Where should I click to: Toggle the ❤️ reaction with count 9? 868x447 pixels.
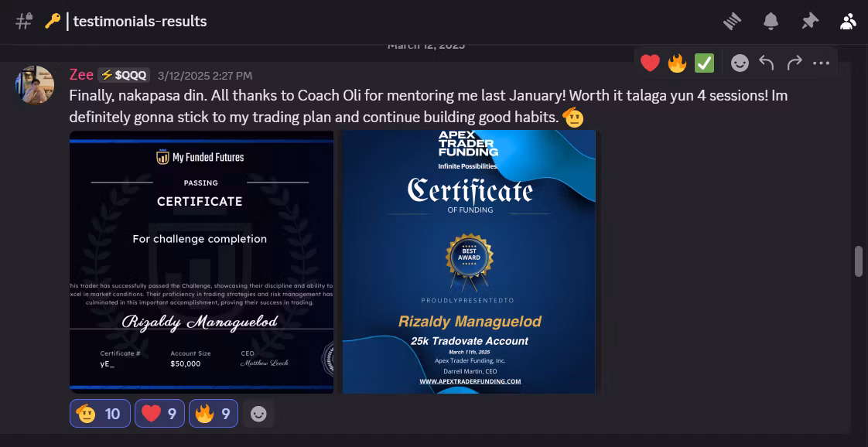click(x=159, y=413)
